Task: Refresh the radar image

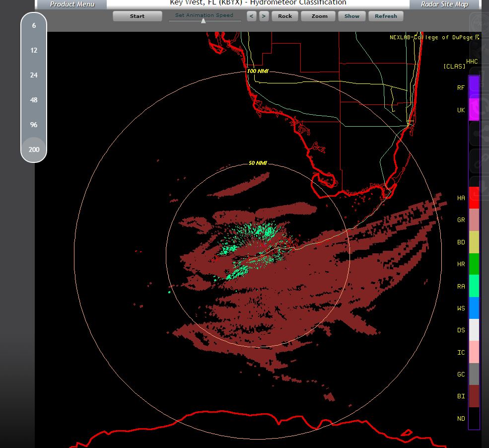Action: (386, 16)
